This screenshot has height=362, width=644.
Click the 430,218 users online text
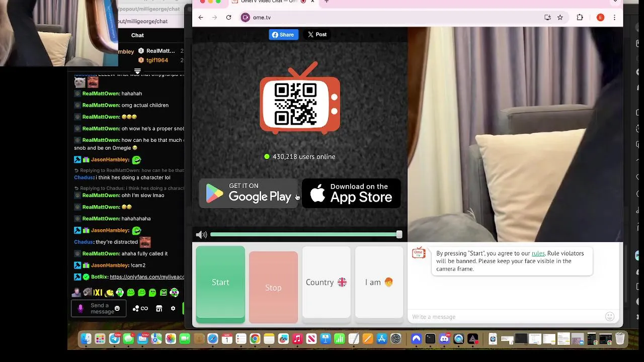tap(303, 157)
